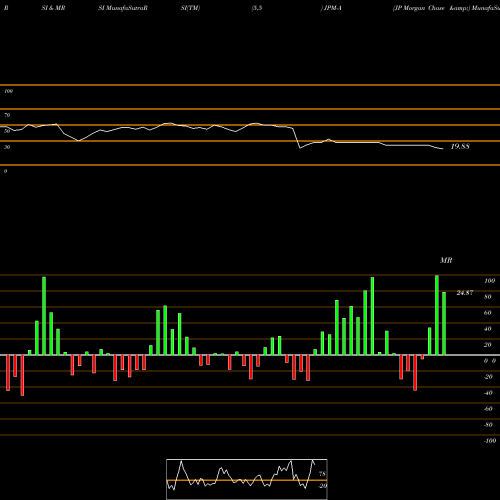
Task: Click the '-100' label on the MR axis
Action: pos(490,441)
